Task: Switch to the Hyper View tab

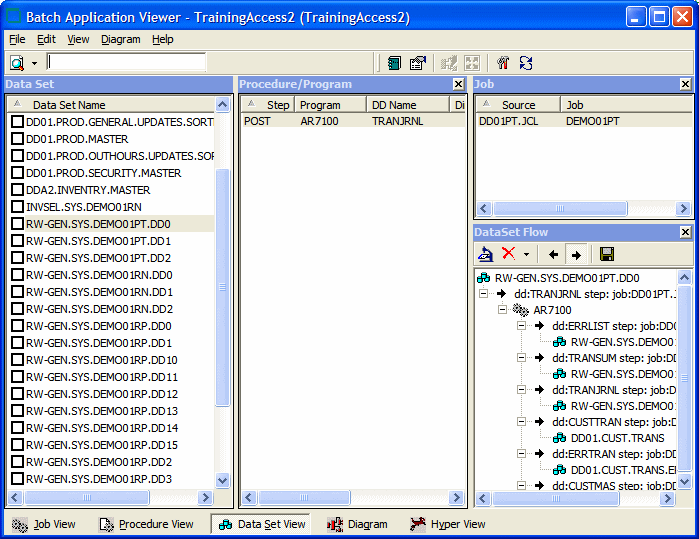Action: click(447, 524)
